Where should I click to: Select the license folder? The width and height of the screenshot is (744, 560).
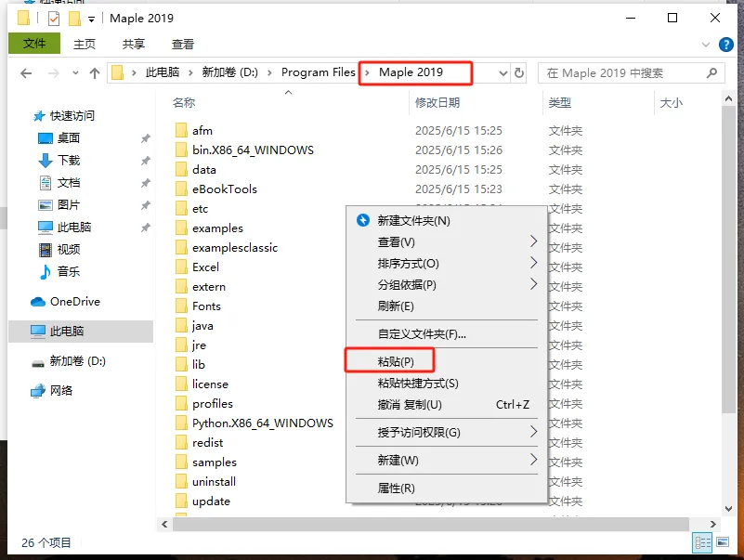coord(210,384)
